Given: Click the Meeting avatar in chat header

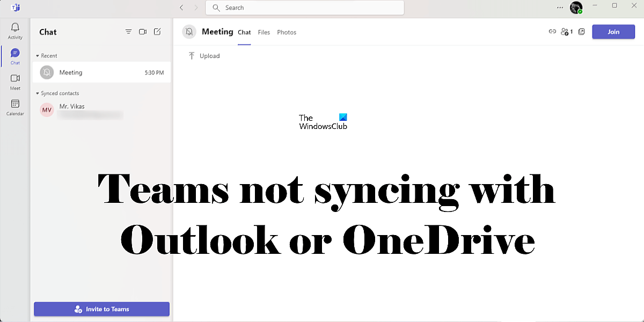Looking at the screenshot, I should [x=189, y=32].
